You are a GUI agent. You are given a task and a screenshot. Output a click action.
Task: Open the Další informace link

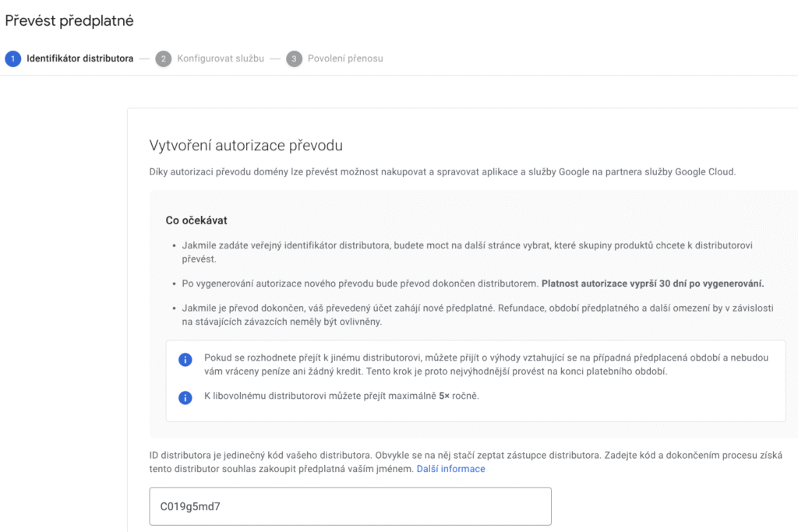click(450, 469)
